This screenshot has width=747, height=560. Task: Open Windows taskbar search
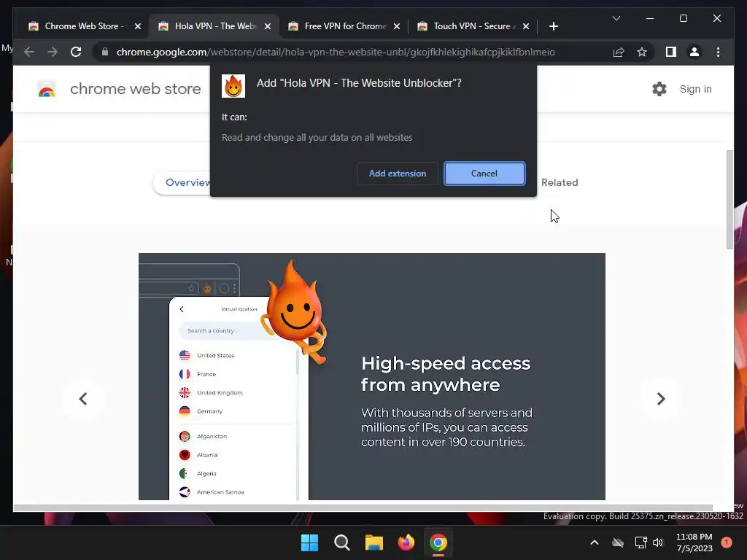click(341, 542)
